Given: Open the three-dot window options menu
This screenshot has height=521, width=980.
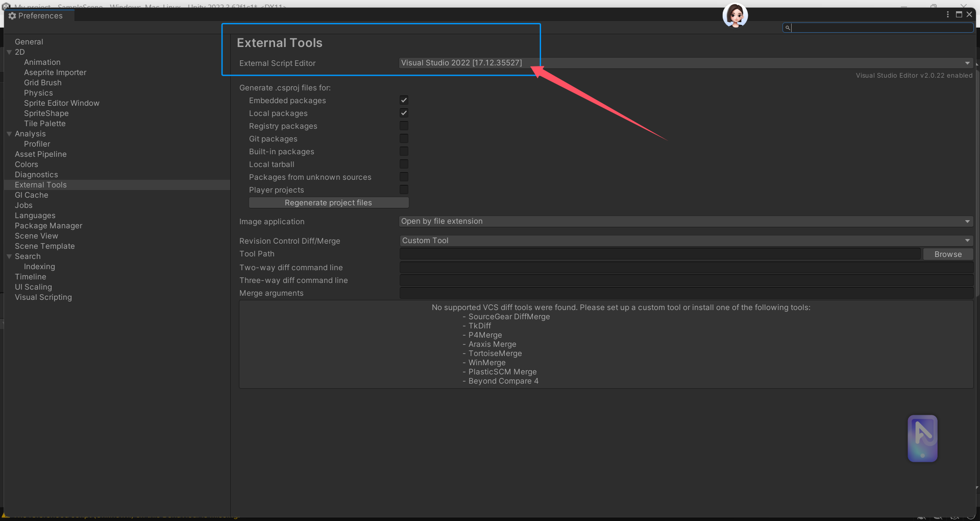Looking at the screenshot, I should click(948, 15).
